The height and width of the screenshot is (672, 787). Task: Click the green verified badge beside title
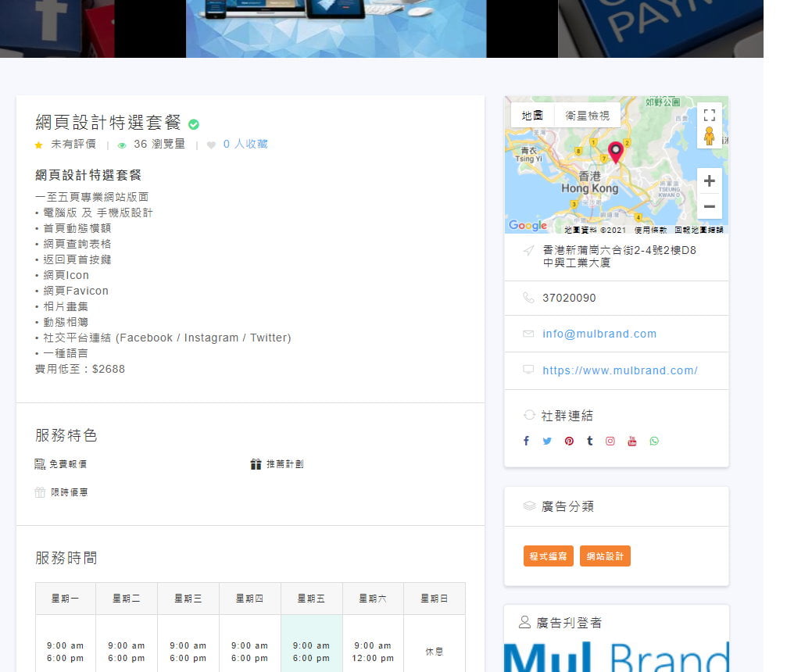194,124
